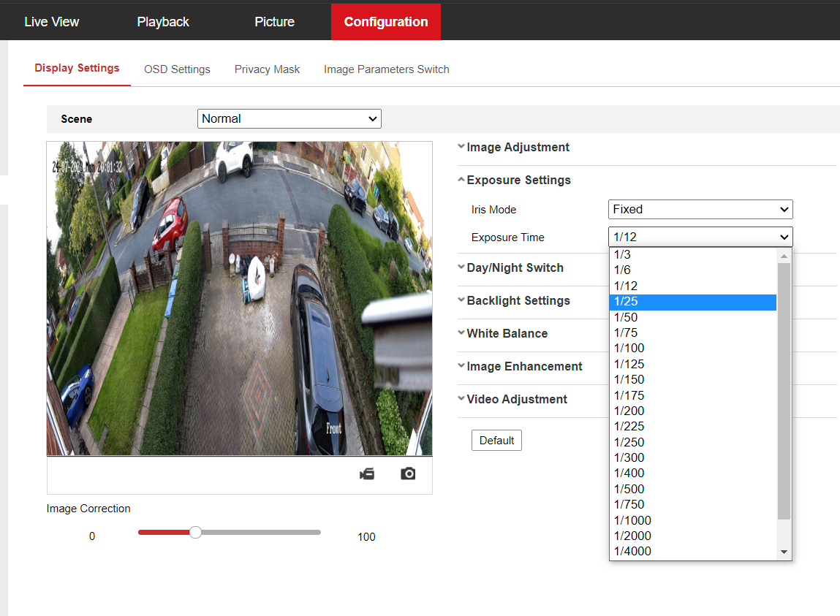Click the camera preview image
The width and height of the screenshot is (840, 616).
239,298
